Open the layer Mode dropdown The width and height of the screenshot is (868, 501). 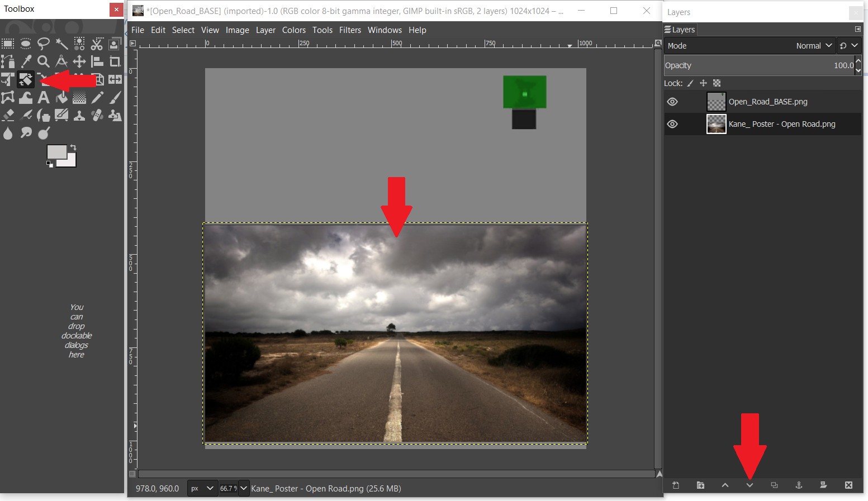pos(814,46)
